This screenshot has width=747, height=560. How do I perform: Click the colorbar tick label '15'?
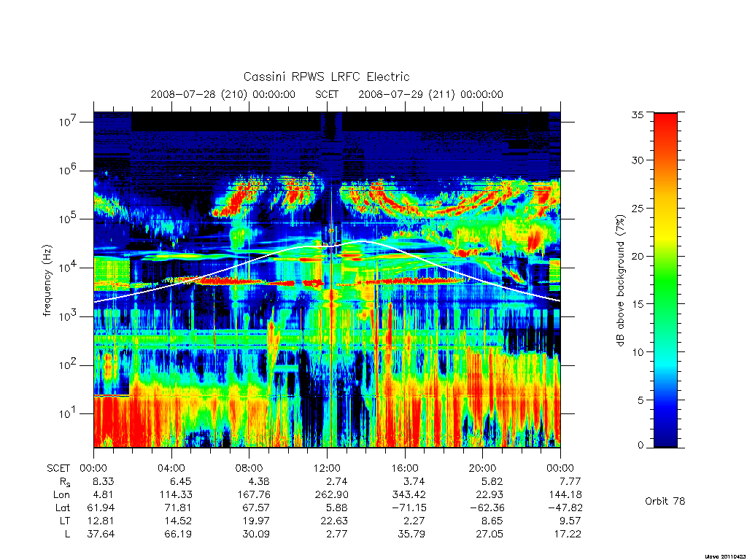point(638,304)
